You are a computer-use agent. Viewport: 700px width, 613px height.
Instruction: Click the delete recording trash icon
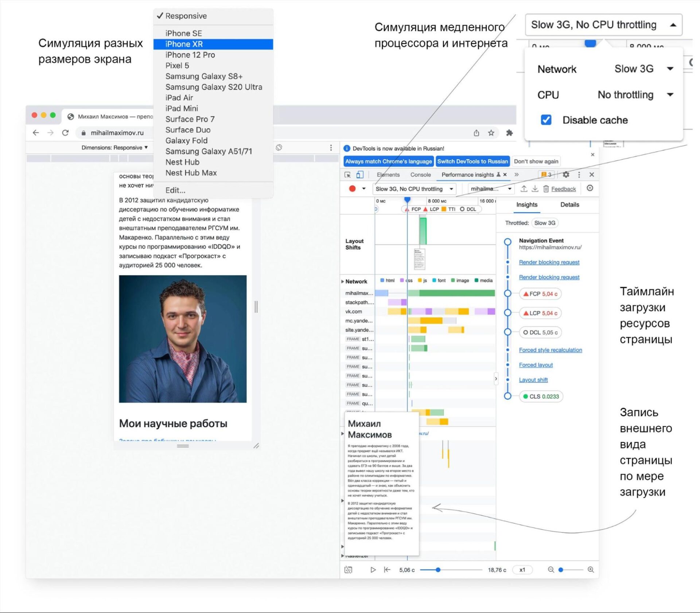click(x=546, y=189)
